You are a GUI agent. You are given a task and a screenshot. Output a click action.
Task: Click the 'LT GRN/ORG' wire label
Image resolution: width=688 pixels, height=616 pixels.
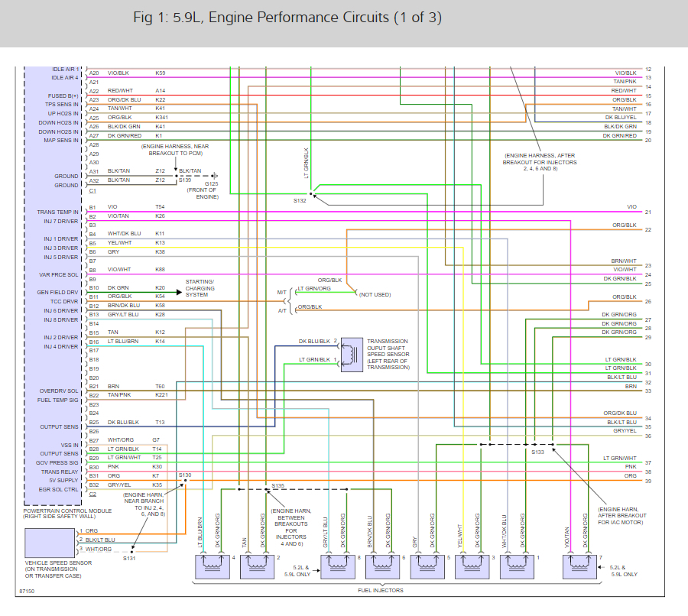point(315,288)
